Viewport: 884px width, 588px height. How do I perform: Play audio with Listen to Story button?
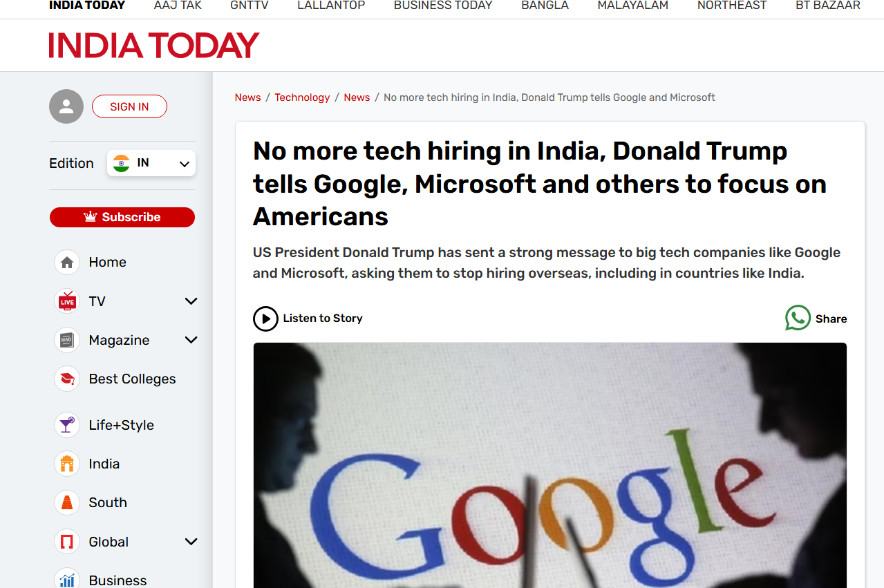tap(308, 319)
